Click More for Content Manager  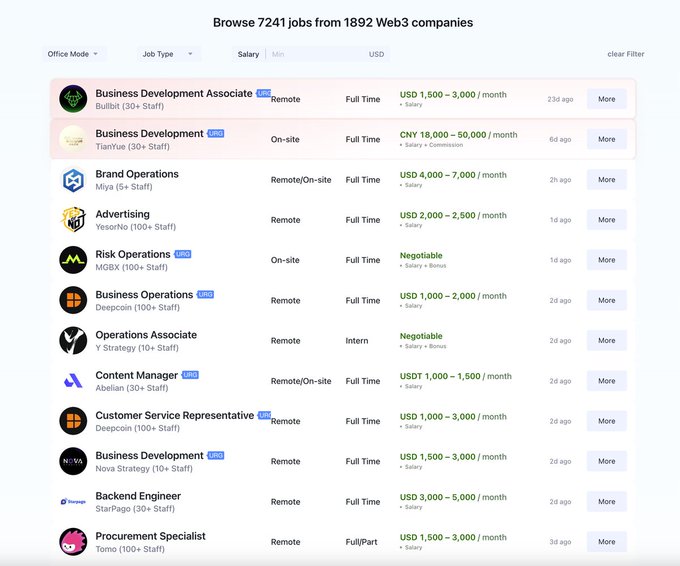(x=607, y=381)
